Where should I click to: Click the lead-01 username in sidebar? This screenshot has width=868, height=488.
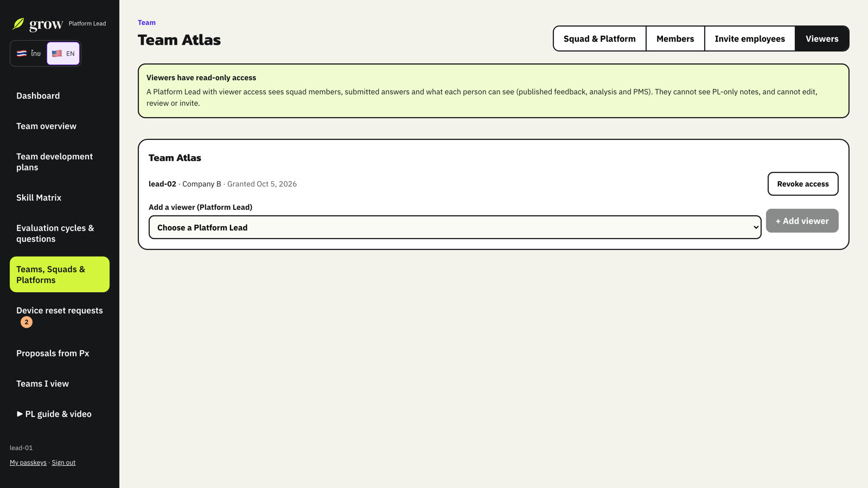21,448
